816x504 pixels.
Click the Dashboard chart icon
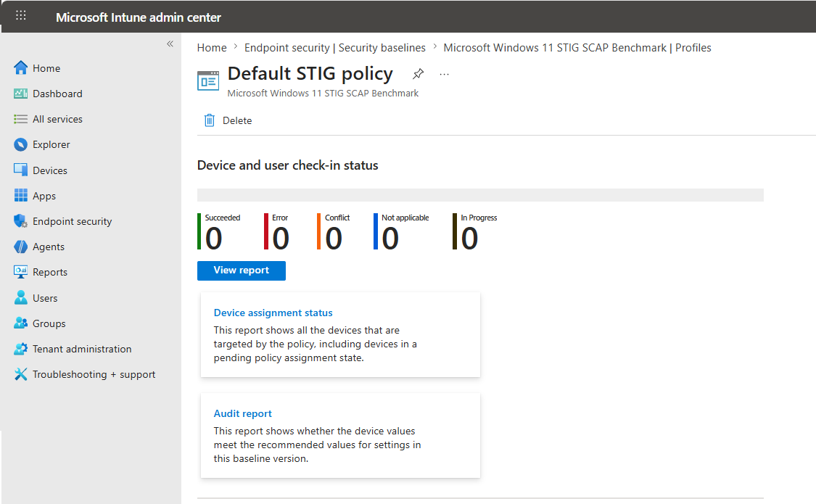tap(21, 94)
